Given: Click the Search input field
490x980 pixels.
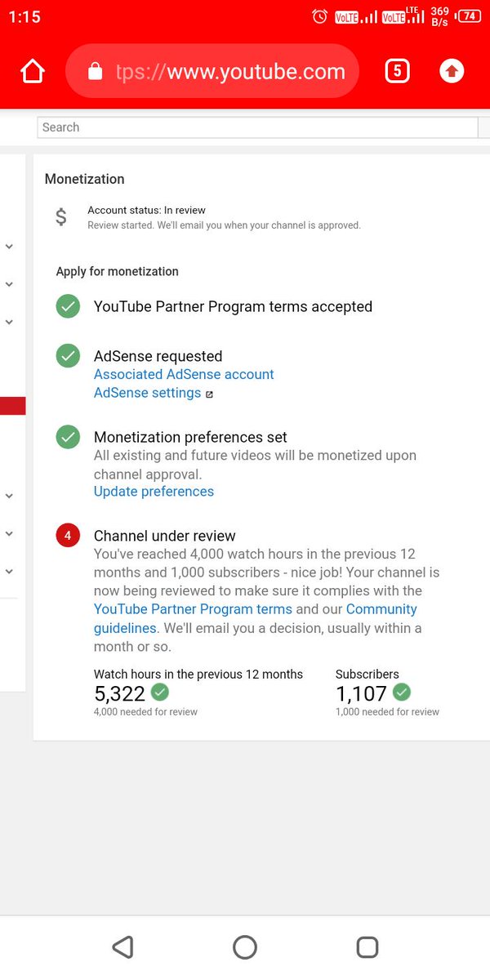Looking at the screenshot, I should coord(257,127).
